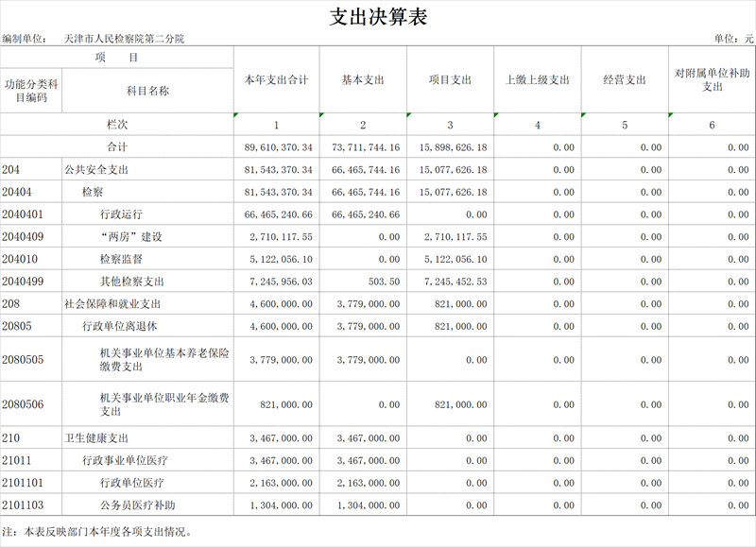This screenshot has height=547, width=756.
Task: Click the 行政单位医疗 cell
Action: coord(148,483)
